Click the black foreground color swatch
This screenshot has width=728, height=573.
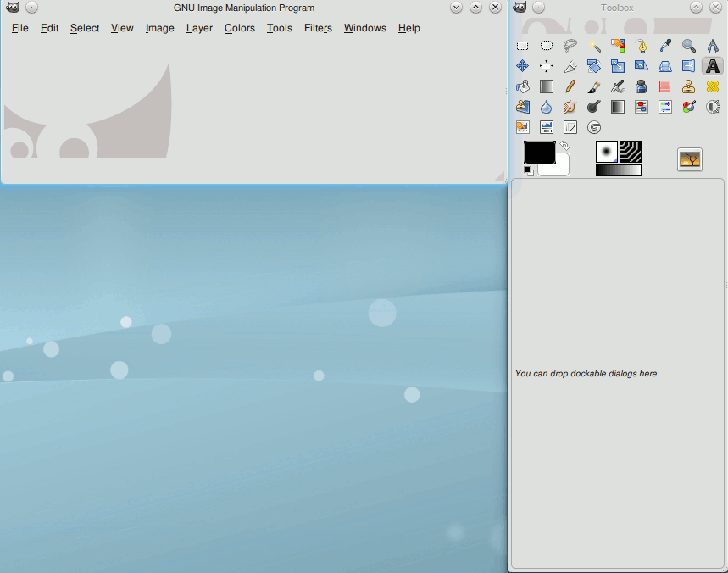point(540,153)
